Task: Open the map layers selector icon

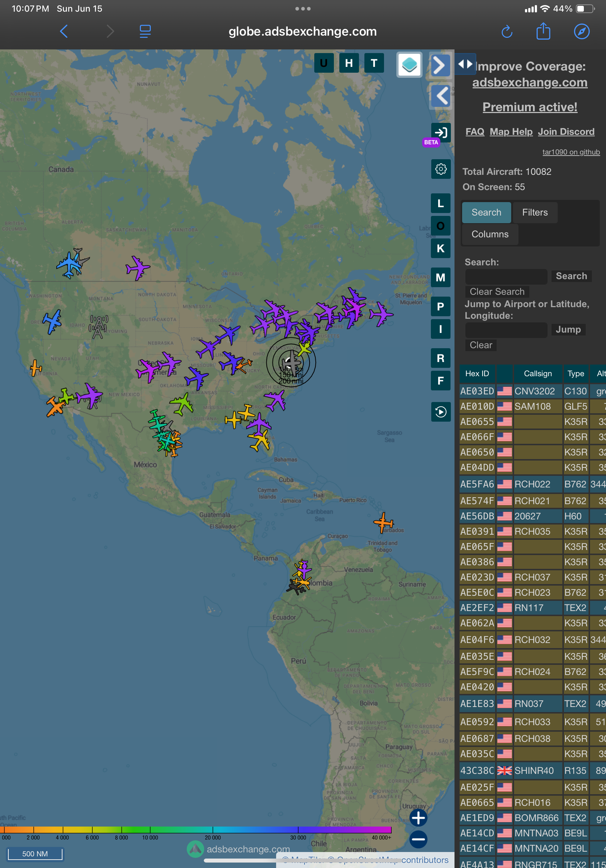Action: coord(409,65)
